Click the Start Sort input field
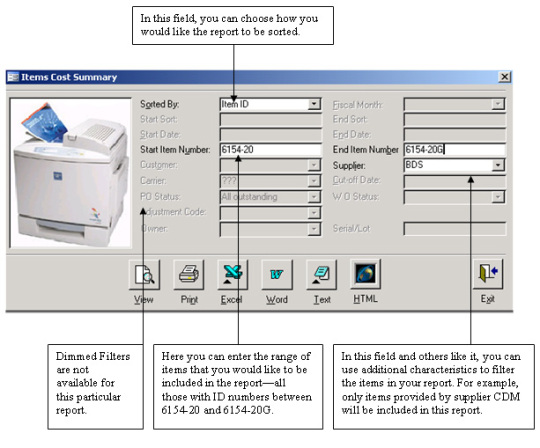This screenshot has width=540, height=448. [x=270, y=119]
